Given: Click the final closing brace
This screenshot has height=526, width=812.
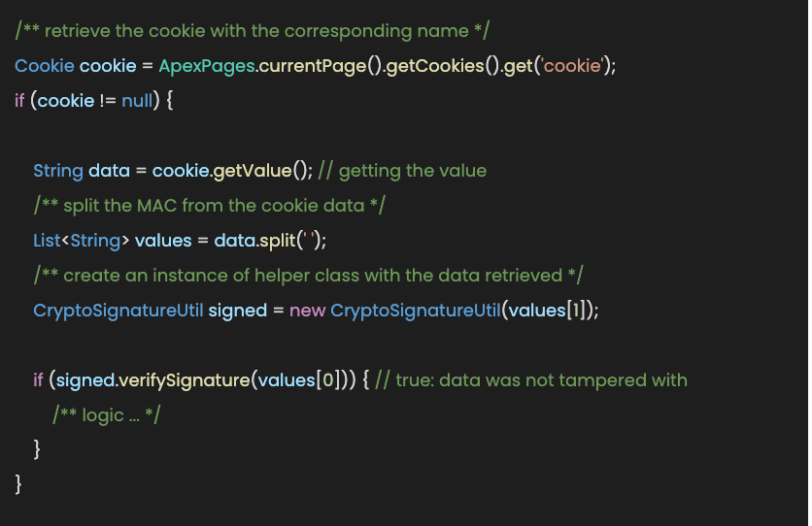Looking at the screenshot, I should point(18,484).
